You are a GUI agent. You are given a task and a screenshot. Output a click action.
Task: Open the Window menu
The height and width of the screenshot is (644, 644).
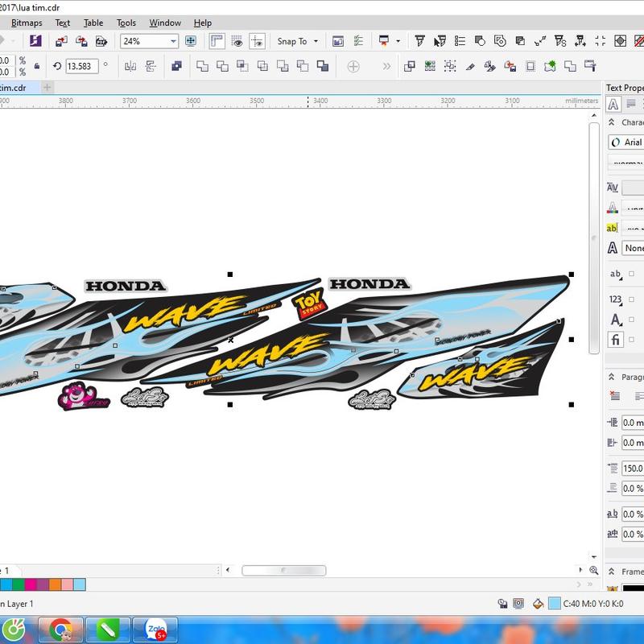pyautogui.click(x=165, y=23)
